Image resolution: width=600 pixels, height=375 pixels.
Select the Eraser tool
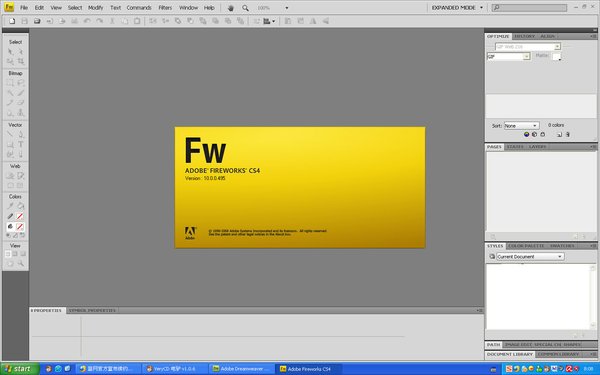[21, 103]
